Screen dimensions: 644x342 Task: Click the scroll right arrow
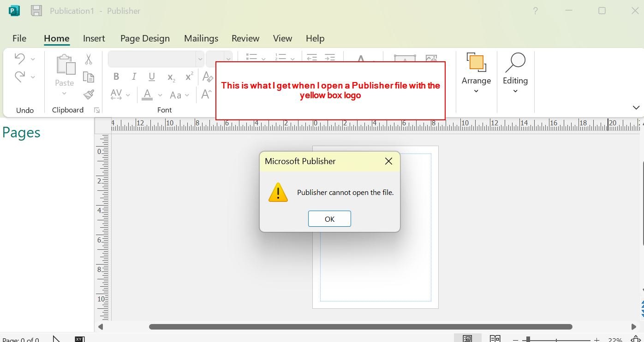[x=633, y=327]
